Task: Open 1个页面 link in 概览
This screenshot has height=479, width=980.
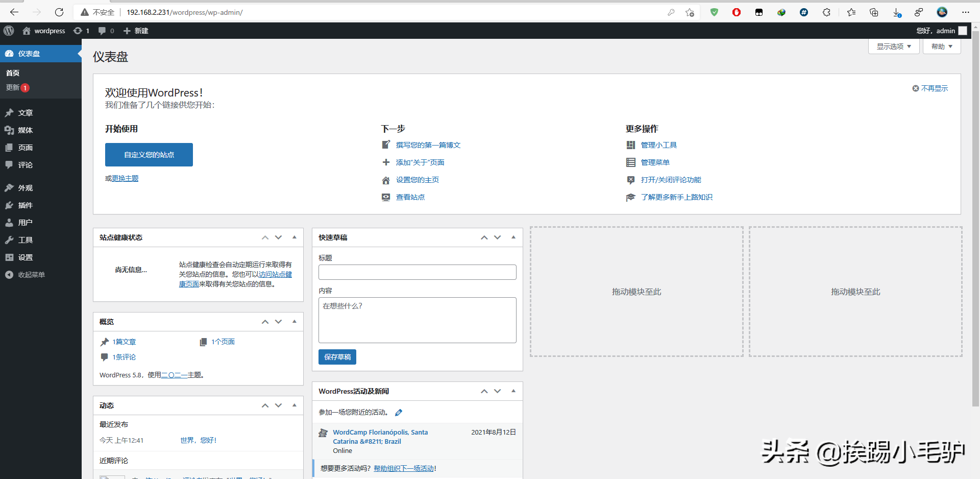Action: pyautogui.click(x=223, y=342)
